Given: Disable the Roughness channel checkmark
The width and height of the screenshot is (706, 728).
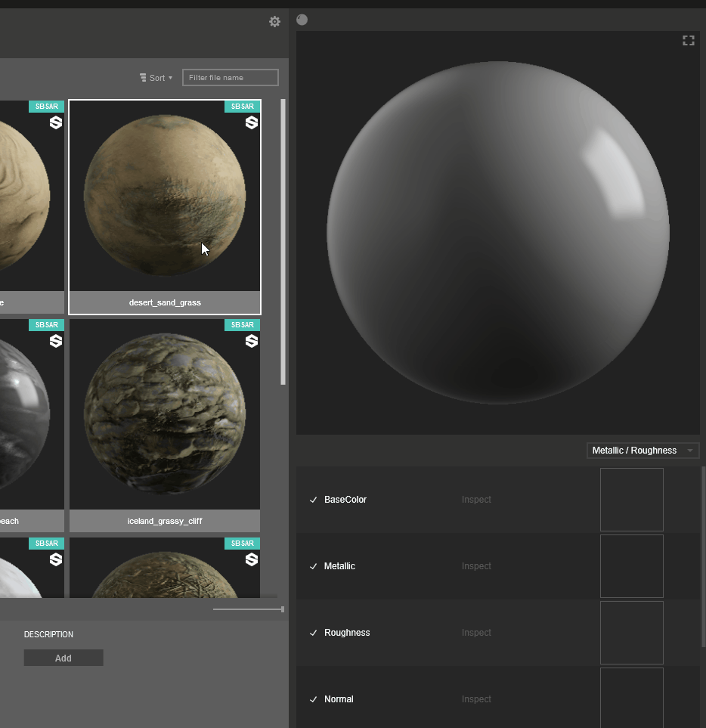Looking at the screenshot, I should tap(313, 633).
